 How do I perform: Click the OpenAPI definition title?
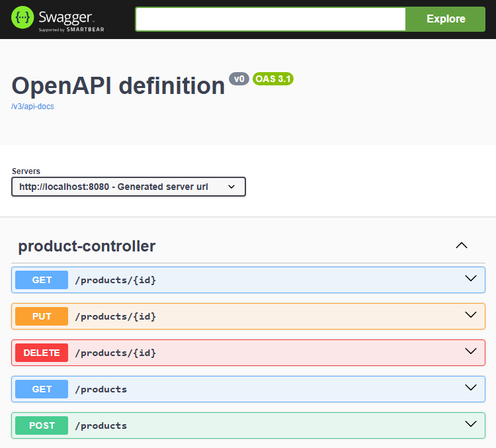coord(118,86)
